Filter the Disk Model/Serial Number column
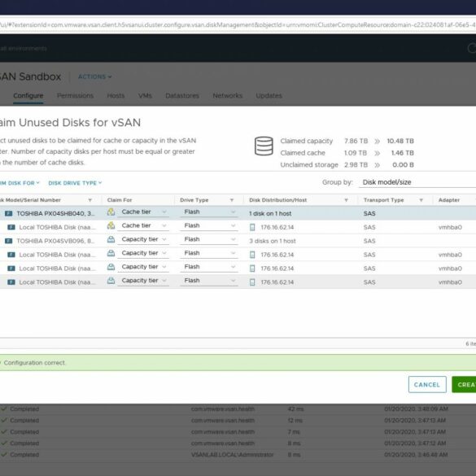This screenshot has height=476, width=476. pos(90,200)
